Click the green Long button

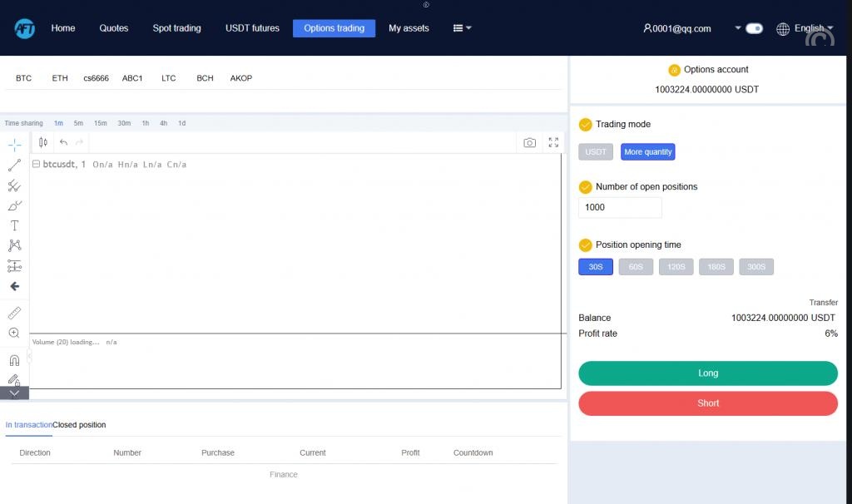(708, 373)
